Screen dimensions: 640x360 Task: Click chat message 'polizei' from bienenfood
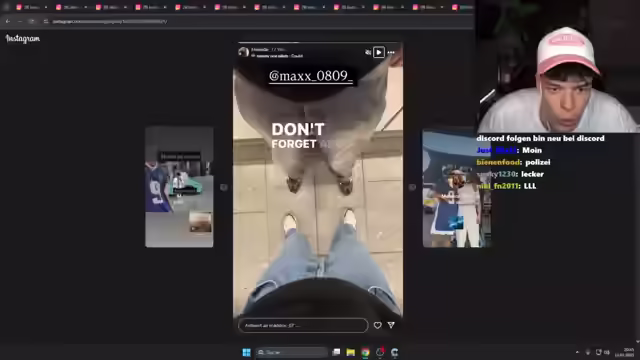(x=538, y=162)
